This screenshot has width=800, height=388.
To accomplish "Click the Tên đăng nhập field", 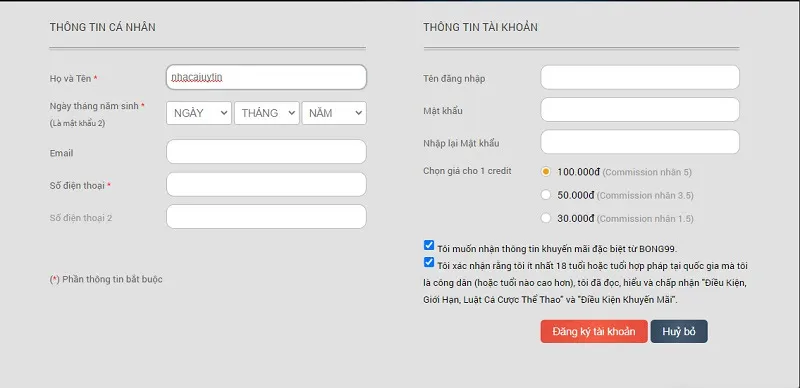I will (640, 77).
